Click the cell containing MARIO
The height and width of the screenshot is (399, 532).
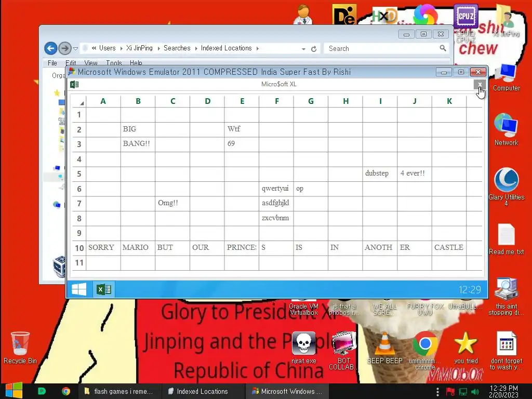[138, 248]
